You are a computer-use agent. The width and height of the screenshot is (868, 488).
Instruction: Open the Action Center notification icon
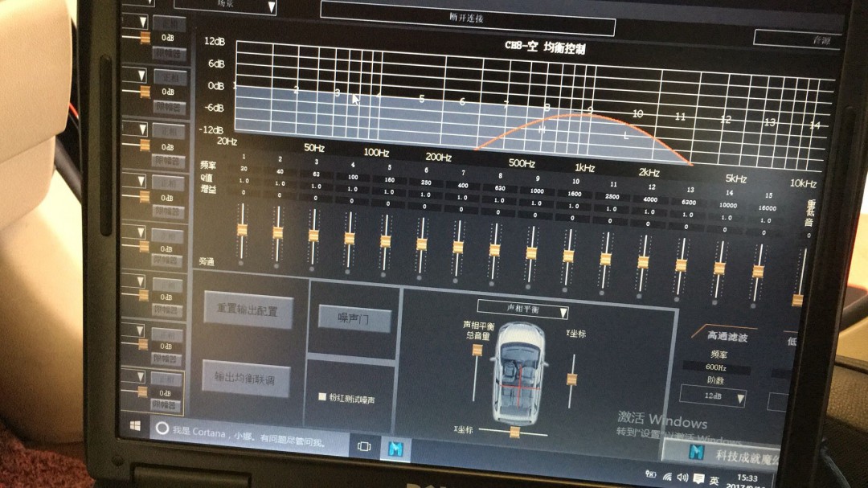[x=698, y=478]
